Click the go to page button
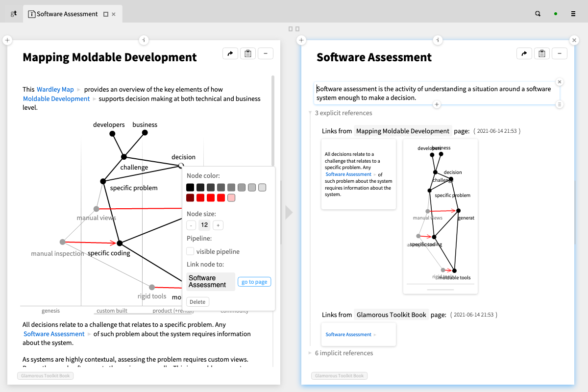Screen dimensions: 588x392 [254, 282]
